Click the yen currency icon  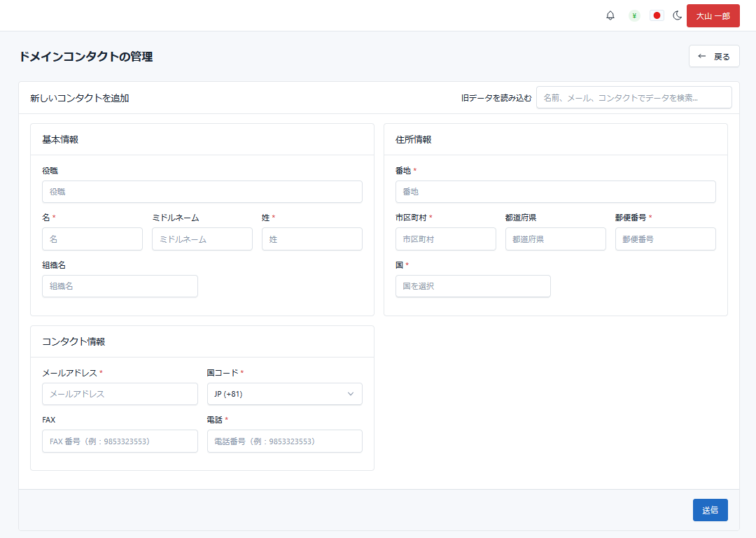coord(634,15)
